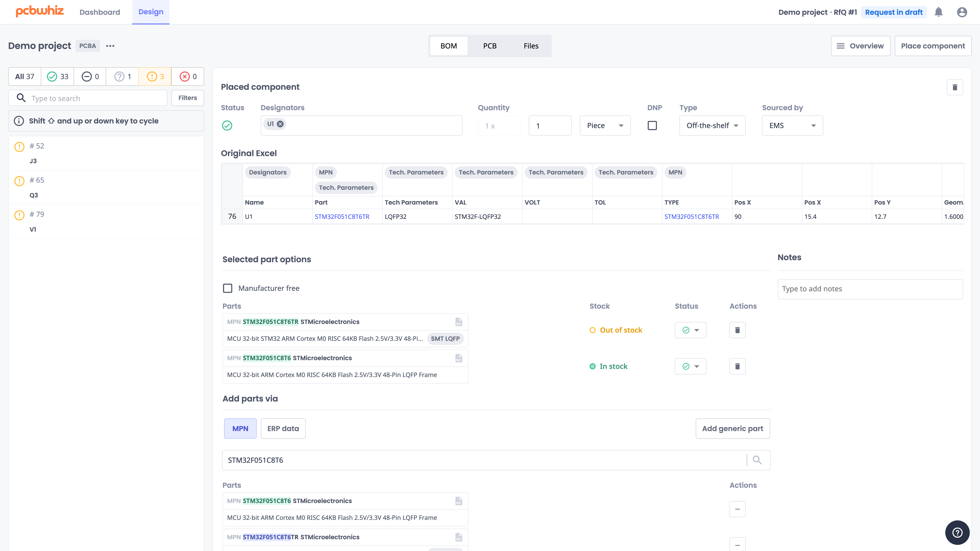Enable the Manufacturer free checkbox

pyautogui.click(x=227, y=288)
